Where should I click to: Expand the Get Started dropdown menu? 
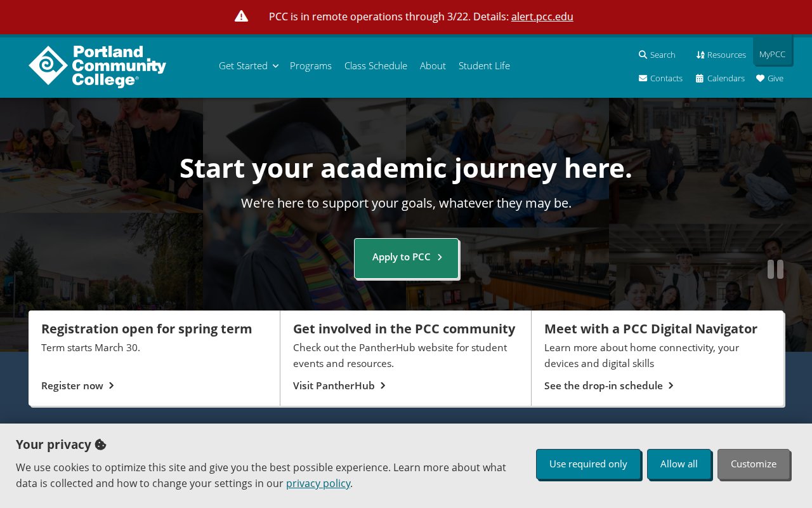click(248, 65)
